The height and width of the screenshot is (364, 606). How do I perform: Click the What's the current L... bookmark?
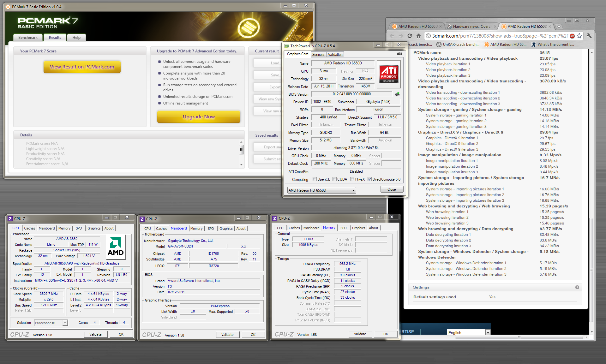tap(553, 45)
